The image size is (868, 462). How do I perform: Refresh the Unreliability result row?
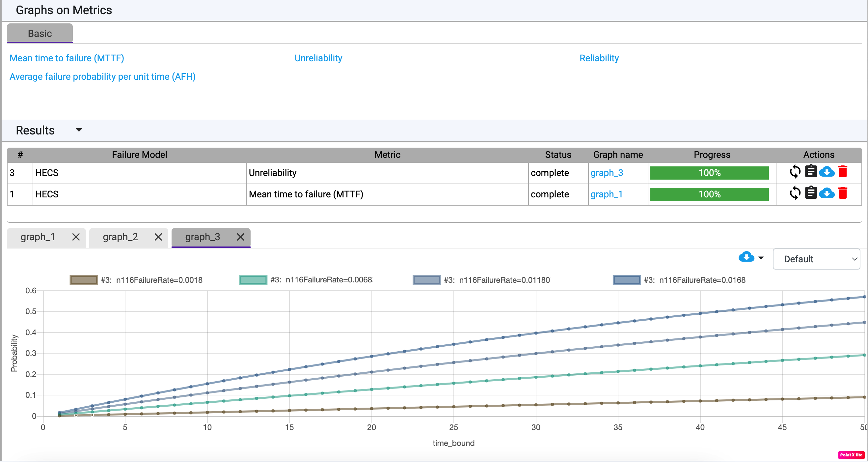click(795, 172)
